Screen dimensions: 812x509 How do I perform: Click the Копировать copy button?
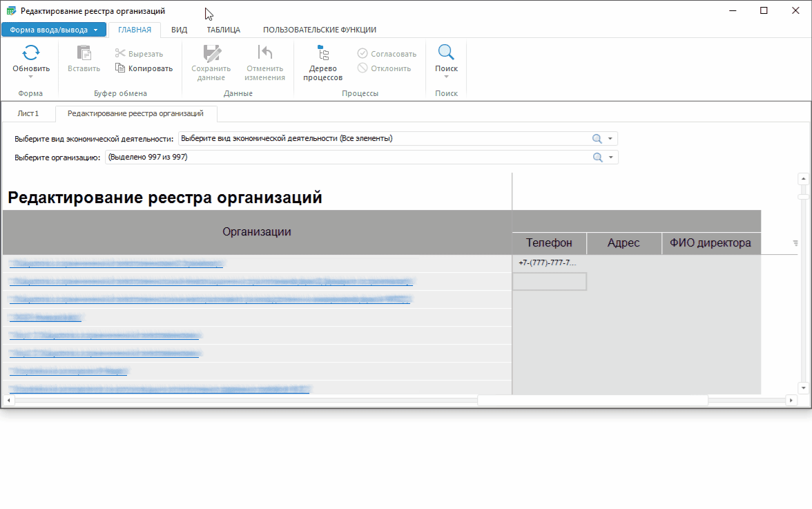point(144,68)
